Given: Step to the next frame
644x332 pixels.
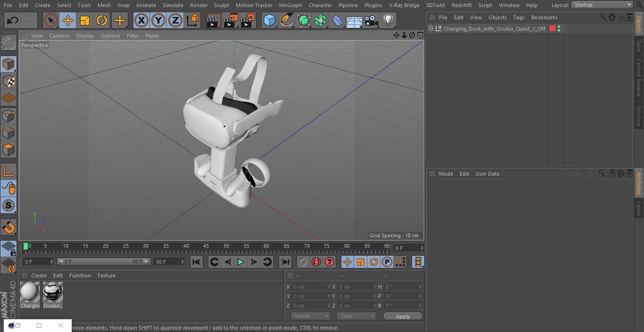Looking at the screenshot, I should tap(254, 262).
